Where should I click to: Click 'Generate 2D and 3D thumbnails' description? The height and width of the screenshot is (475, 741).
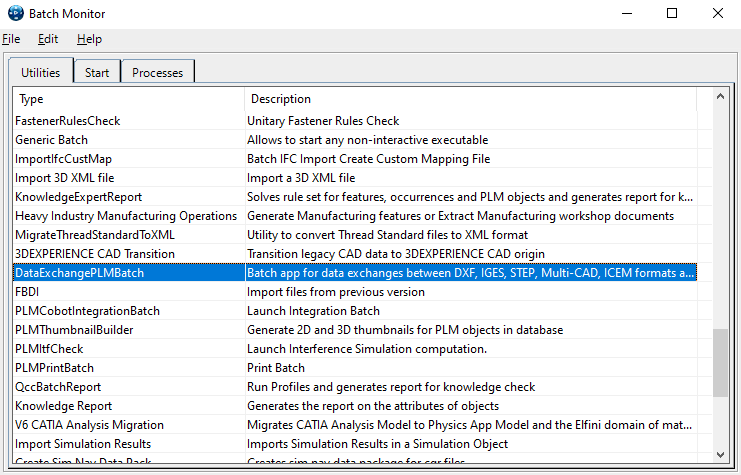coord(405,329)
